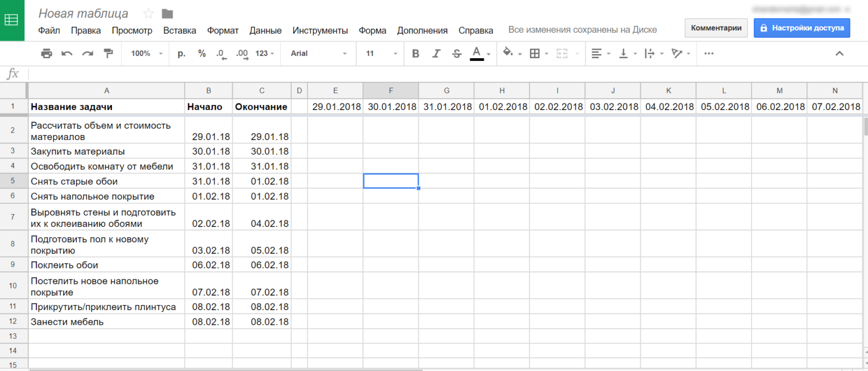
Task: Open the cell borders tool
Action: pos(535,54)
